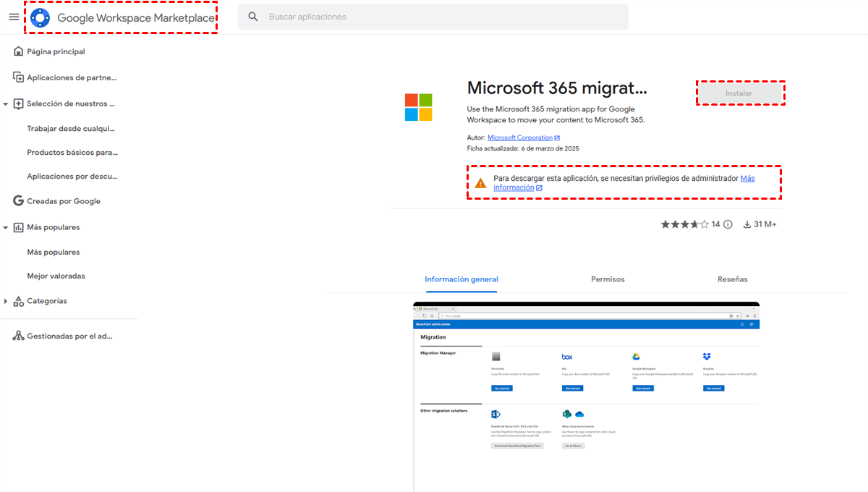The height and width of the screenshot is (492, 868).
Task: Open the app preview screenshot
Action: click(587, 396)
